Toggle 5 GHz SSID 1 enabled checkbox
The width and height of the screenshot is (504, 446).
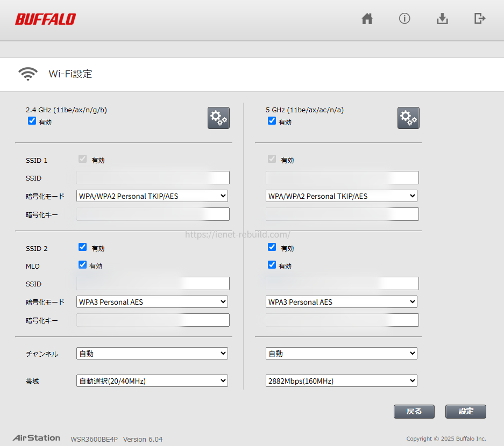pyautogui.click(x=272, y=159)
